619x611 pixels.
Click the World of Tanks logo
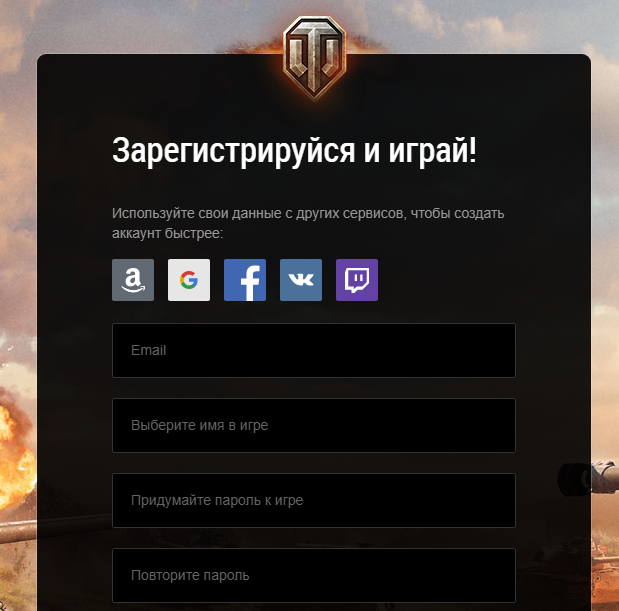click(314, 57)
